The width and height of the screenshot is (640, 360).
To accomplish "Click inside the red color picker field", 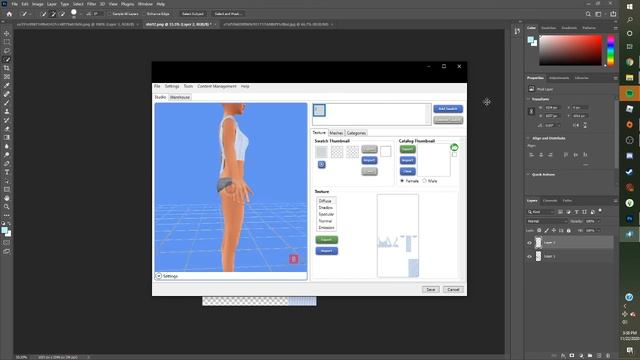I will (570, 50).
